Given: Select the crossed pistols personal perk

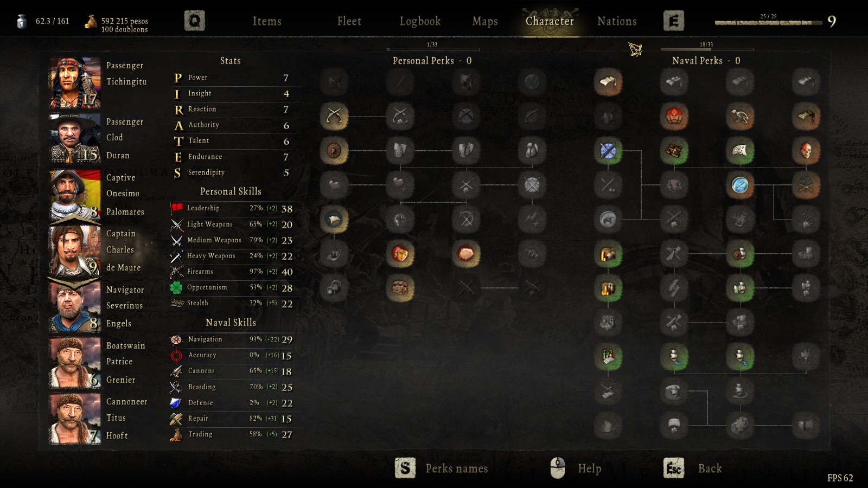Looking at the screenshot, I should (x=334, y=116).
